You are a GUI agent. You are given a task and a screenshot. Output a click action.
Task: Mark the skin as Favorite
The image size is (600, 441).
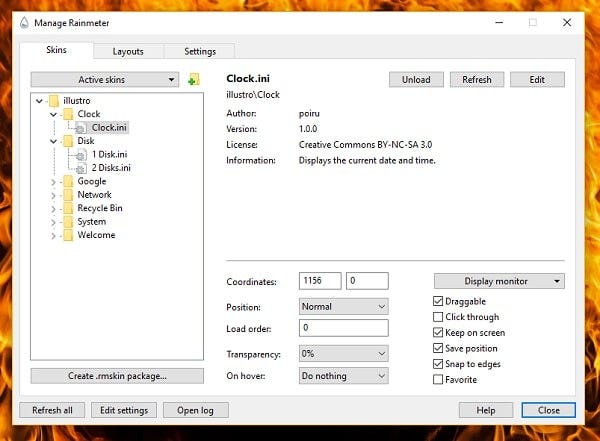tap(438, 379)
